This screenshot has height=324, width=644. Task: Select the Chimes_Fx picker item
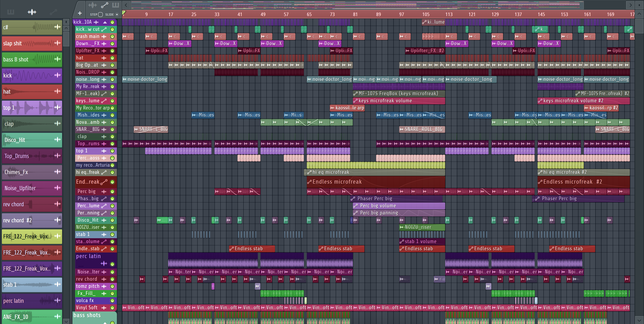(32, 172)
